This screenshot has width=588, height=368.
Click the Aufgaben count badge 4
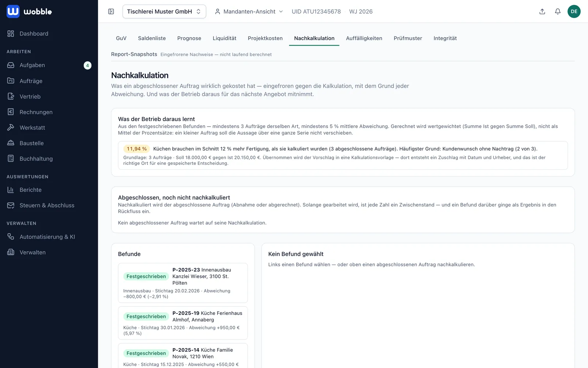(x=87, y=66)
